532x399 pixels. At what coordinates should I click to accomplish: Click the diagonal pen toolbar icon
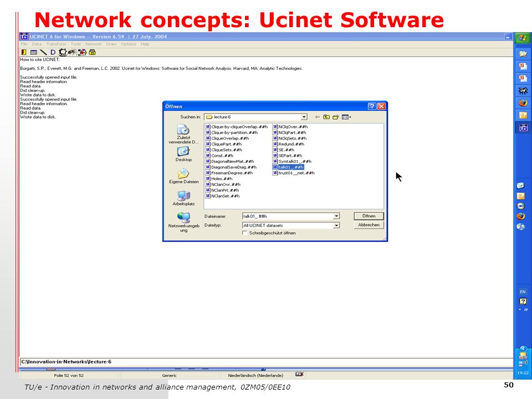(43, 52)
